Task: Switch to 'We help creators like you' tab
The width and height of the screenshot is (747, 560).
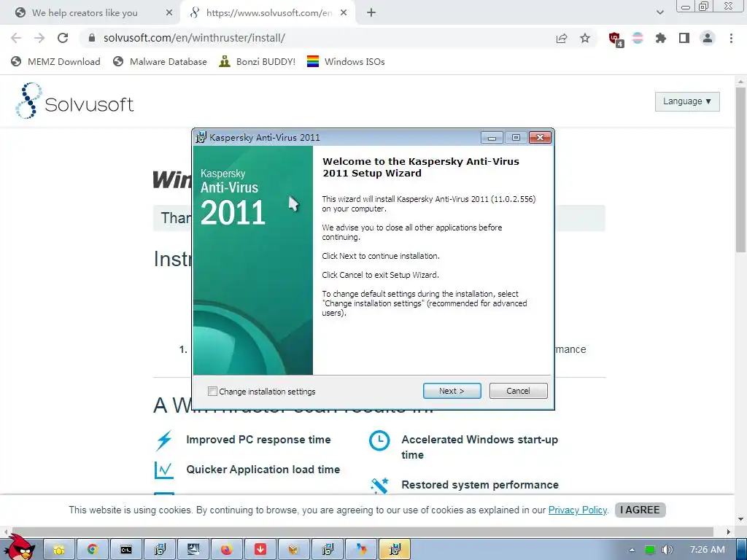Action: pyautogui.click(x=85, y=13)
